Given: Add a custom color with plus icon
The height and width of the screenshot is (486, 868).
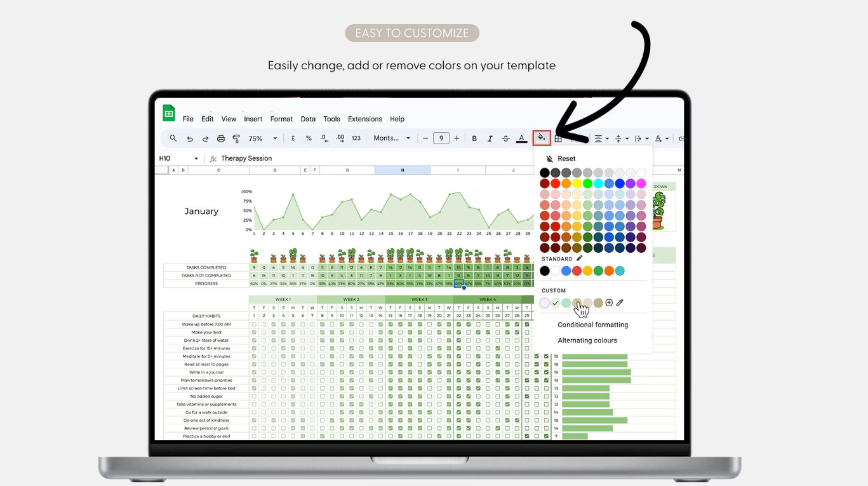Looking at the screenshot, I should pos(609,303).
